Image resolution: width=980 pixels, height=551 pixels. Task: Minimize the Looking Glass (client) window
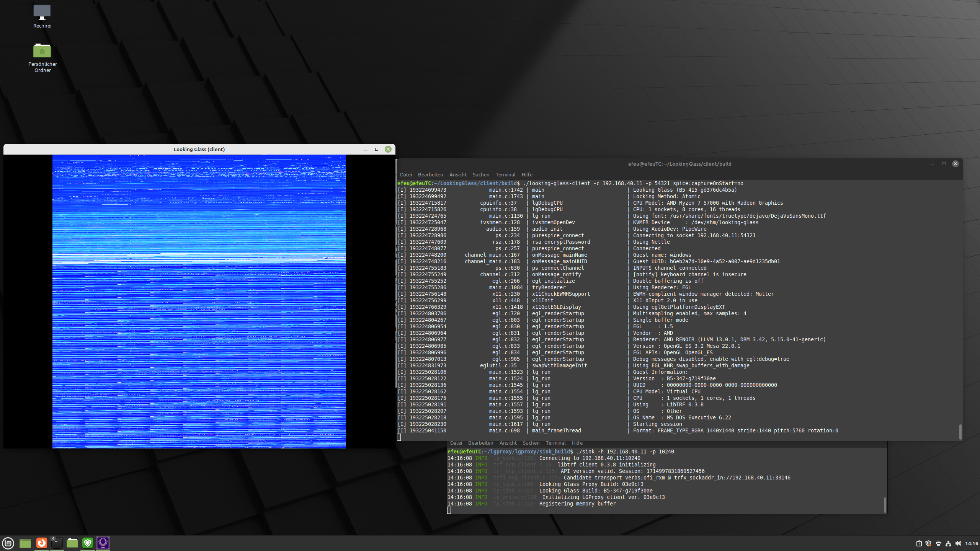pyautogui.click(x=365, y=149)
